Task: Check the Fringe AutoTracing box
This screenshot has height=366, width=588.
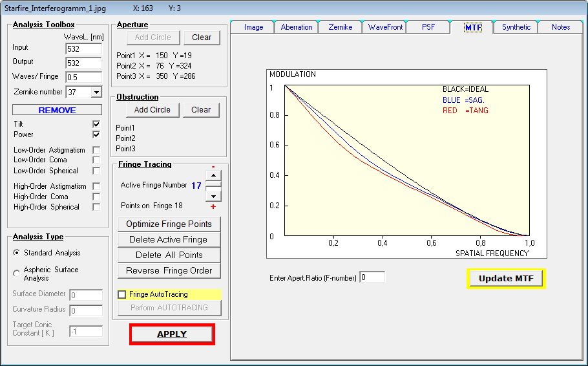Action: tap(122, 294)
